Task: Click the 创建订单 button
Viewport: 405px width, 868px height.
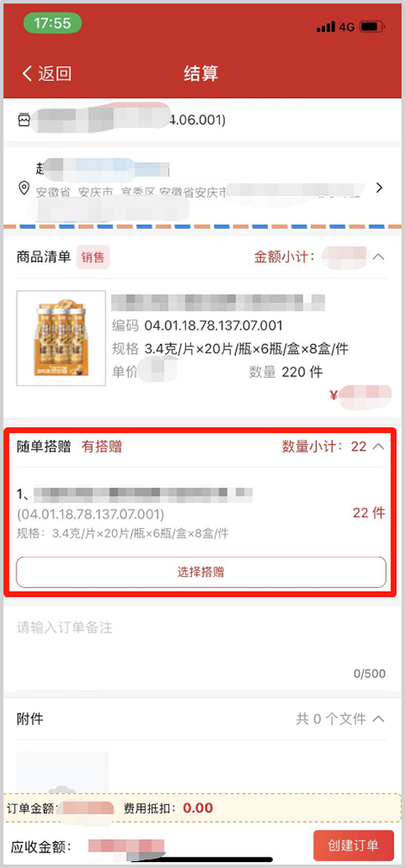Action: tap(353, 846)
